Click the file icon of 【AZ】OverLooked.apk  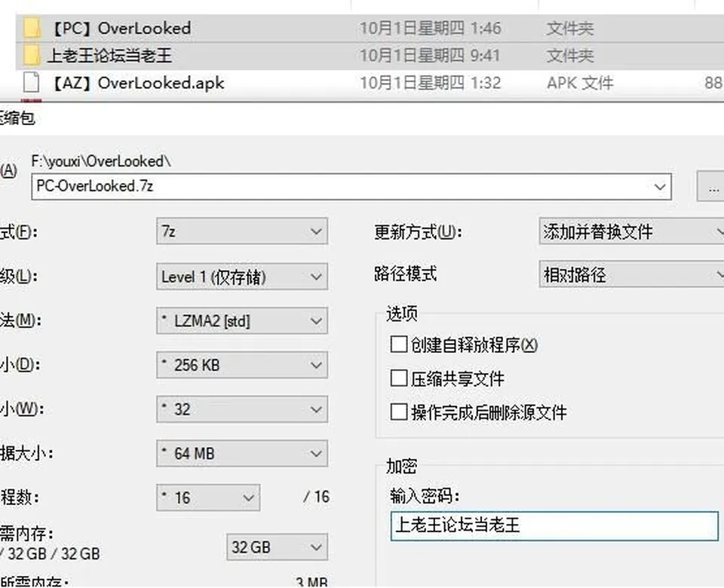pos(32,83)
